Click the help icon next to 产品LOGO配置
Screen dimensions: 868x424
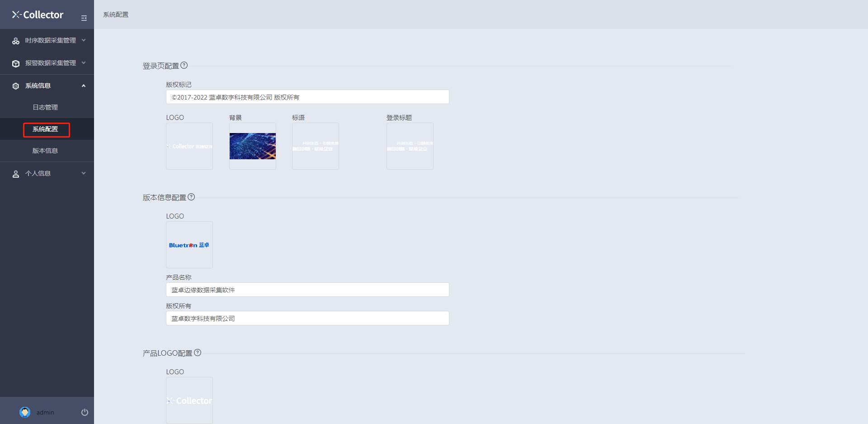coord(198,353)
